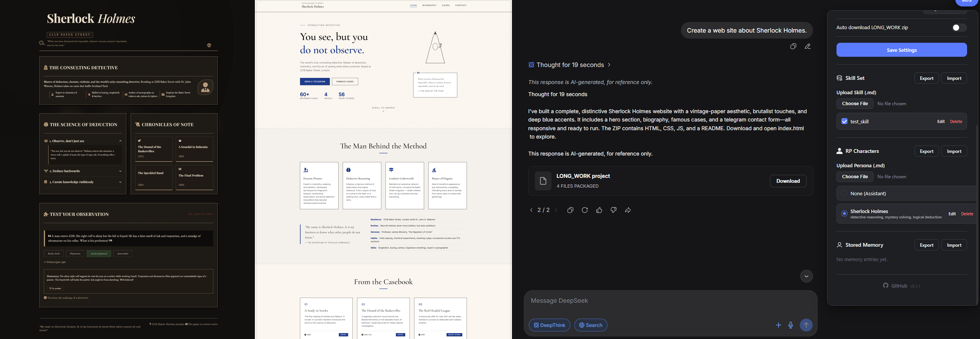
Task: Go to previous response version
Action: click(x=531, y=210)
